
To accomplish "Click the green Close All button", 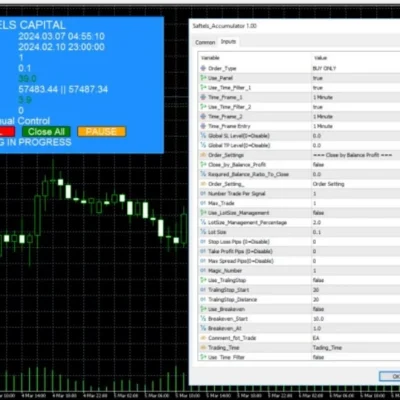I will click(x=46, y=132).
